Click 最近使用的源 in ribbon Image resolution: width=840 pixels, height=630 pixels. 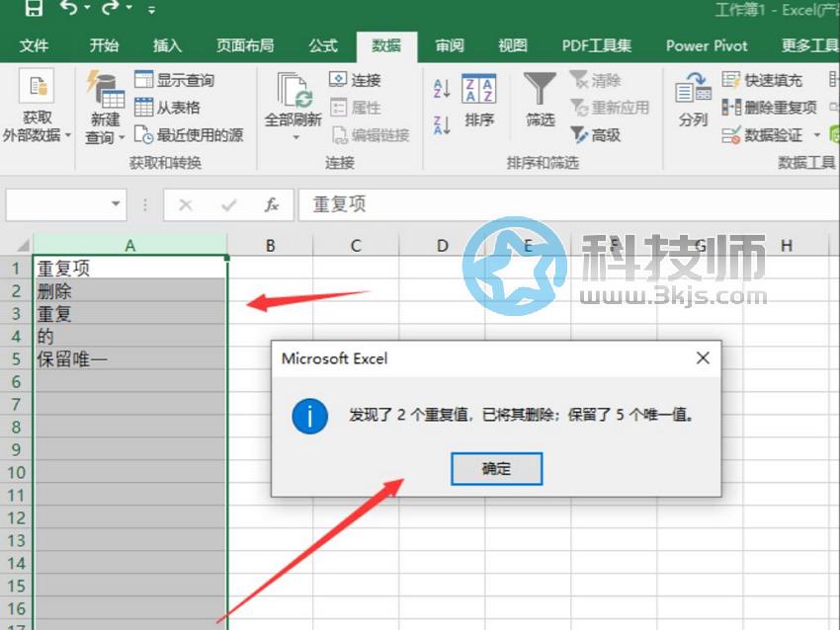(x=189, y=135)
